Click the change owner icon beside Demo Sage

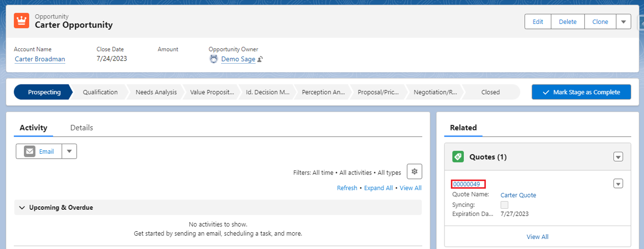click(260, 60)
